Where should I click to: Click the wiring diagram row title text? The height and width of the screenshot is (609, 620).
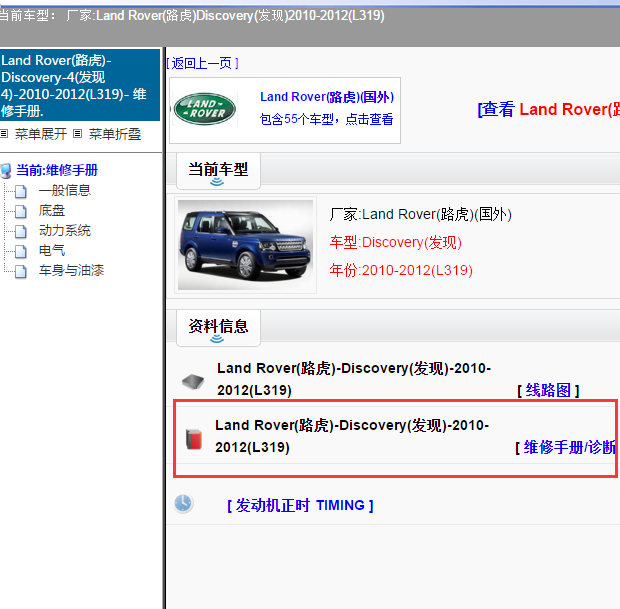click(354, 379)
